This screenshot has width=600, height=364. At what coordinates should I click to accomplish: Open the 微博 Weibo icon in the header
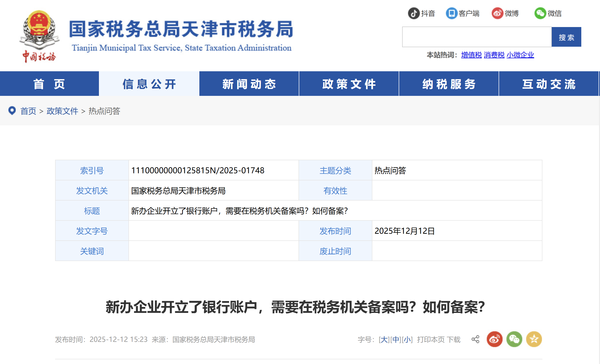(x=498, y=14)
